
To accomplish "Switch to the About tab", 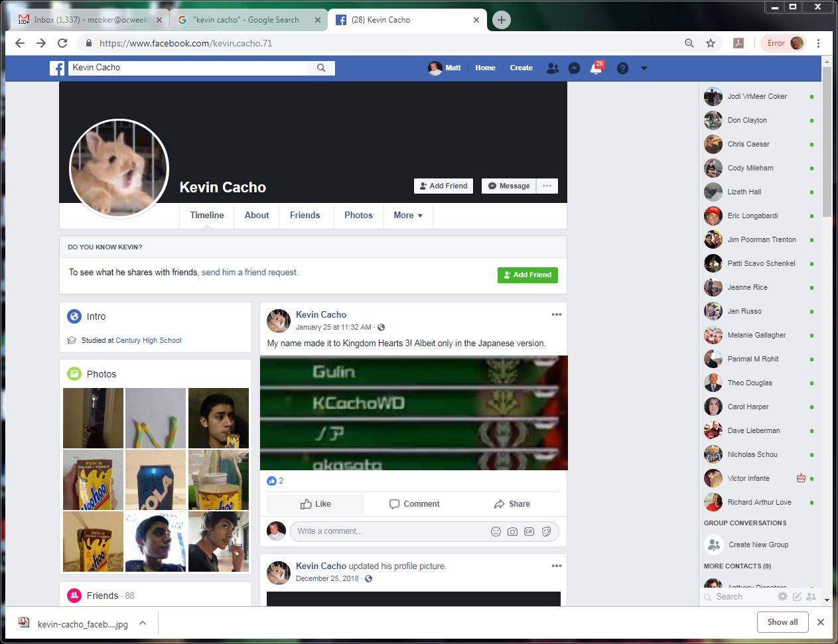I will (x=257, y=216).
